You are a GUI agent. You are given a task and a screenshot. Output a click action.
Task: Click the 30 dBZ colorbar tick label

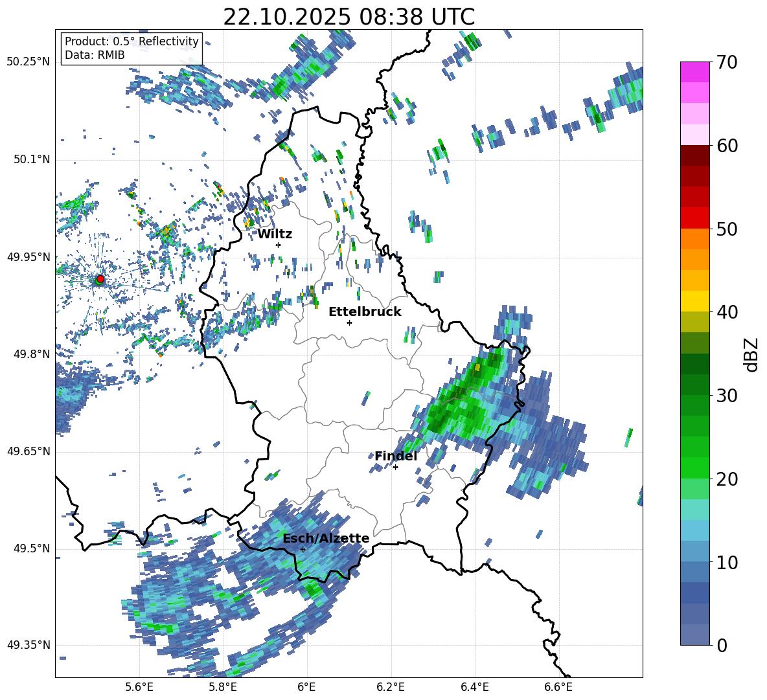pyautogui.click(x=727, y=396)
